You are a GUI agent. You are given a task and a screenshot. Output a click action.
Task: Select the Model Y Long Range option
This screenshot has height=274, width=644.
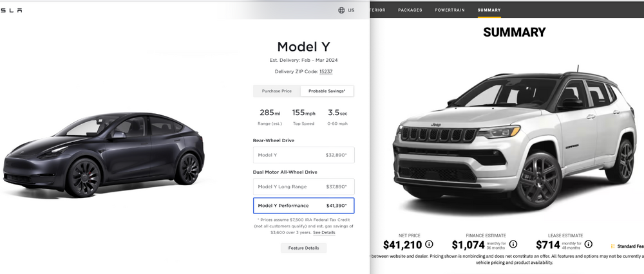point(303,187)
